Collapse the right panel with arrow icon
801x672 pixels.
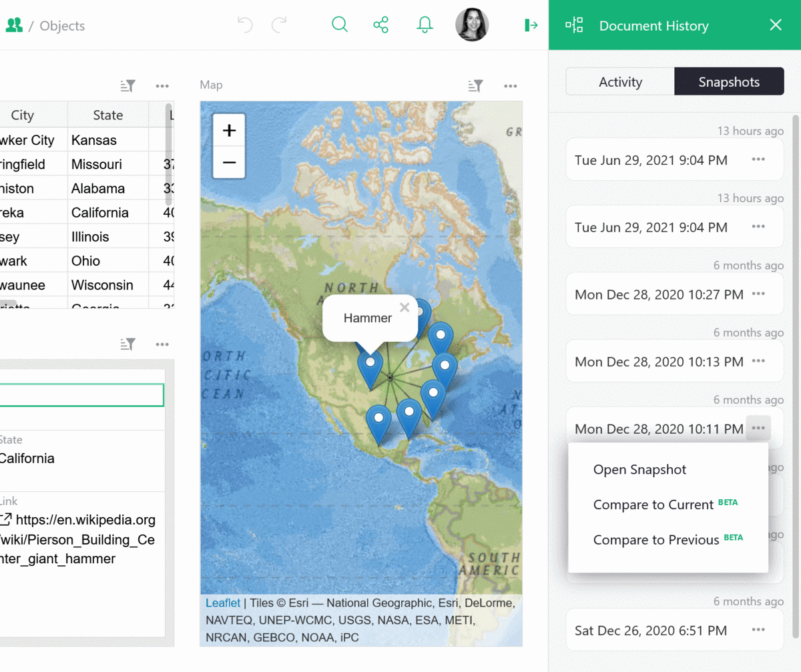point(531,25)
